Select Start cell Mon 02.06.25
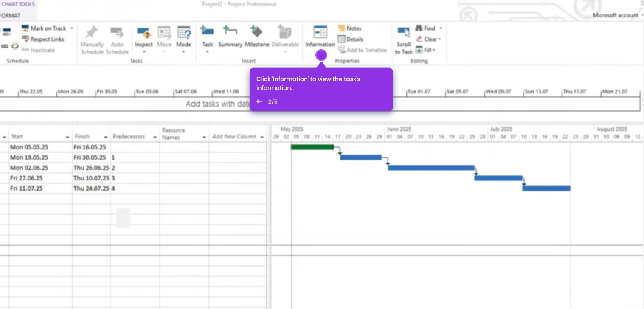 [x=40, y=168]
